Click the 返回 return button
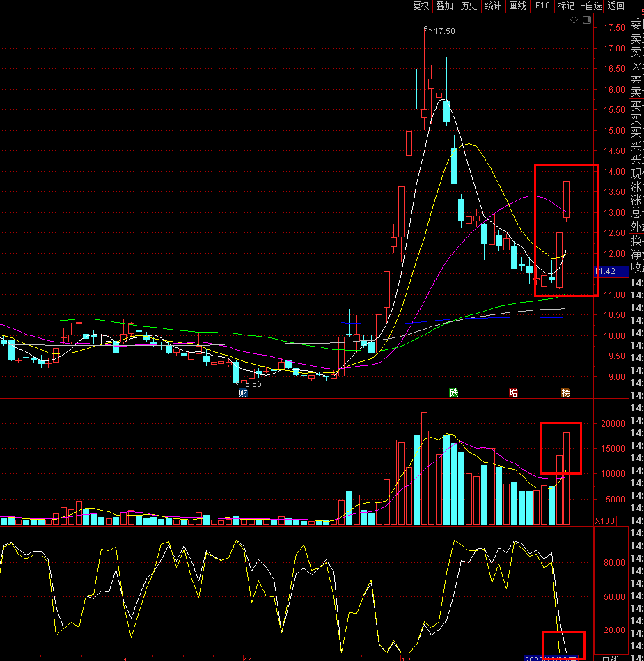 click(x=615, y=6)
